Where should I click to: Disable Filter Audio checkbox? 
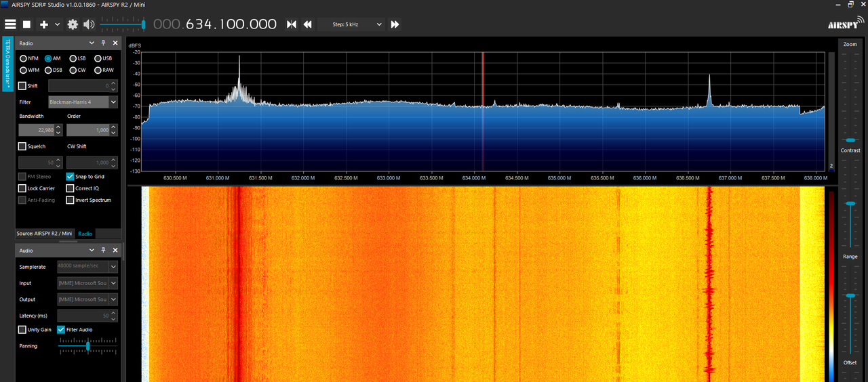tap(62, 330)
